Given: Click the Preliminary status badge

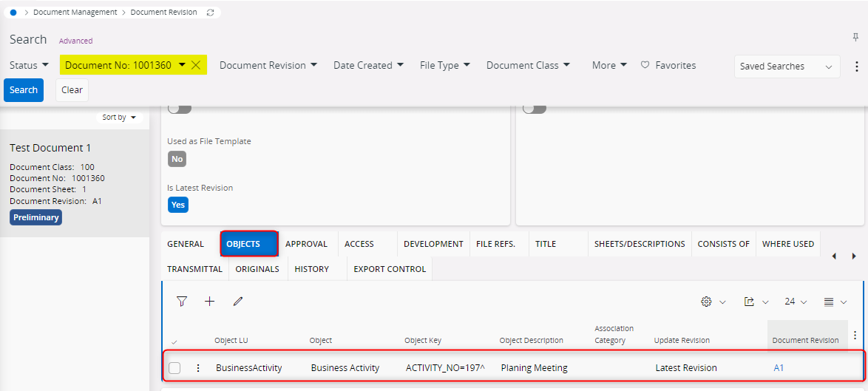Looking at the screenshot, I should pos(36,217).
